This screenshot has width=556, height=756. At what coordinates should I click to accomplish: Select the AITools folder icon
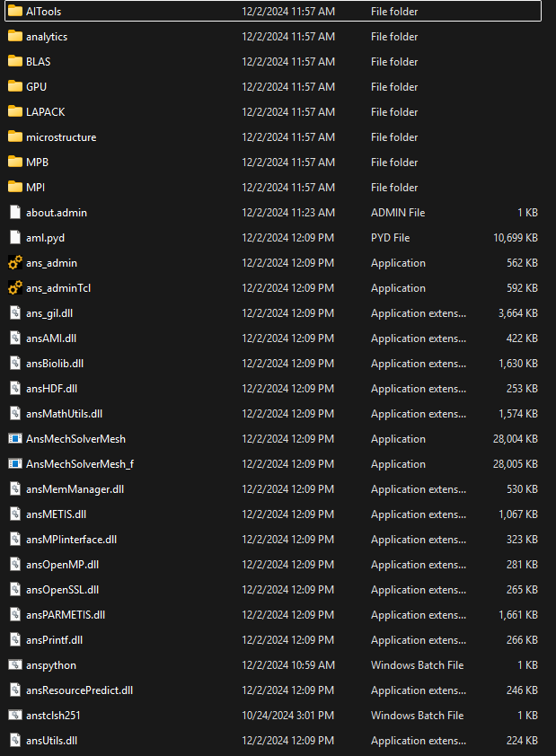pyautogui.click(x=15, y=11)
